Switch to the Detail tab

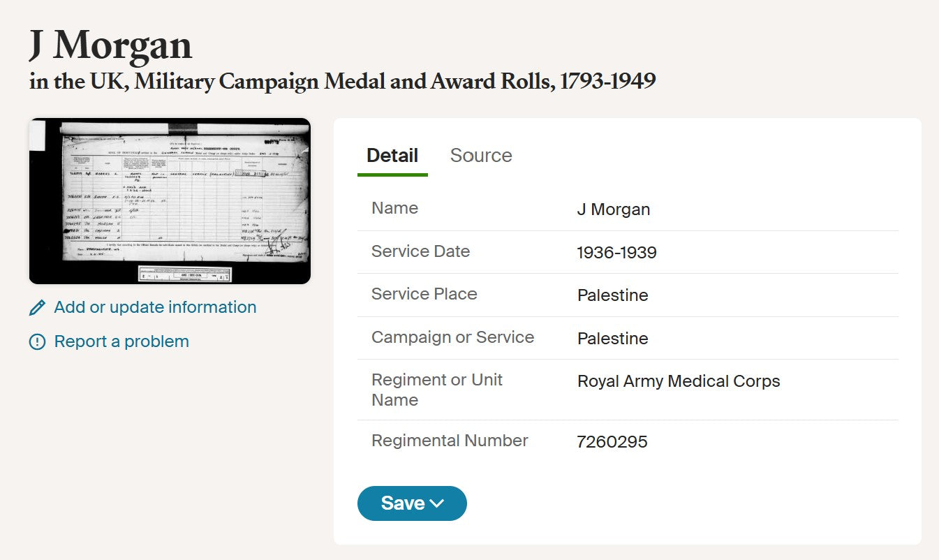[x=392, y=155]
